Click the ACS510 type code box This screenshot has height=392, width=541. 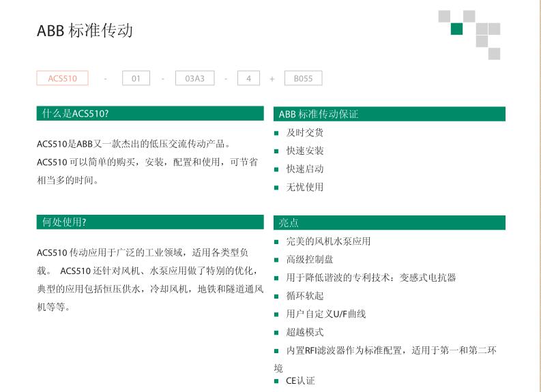pos(63,78)
